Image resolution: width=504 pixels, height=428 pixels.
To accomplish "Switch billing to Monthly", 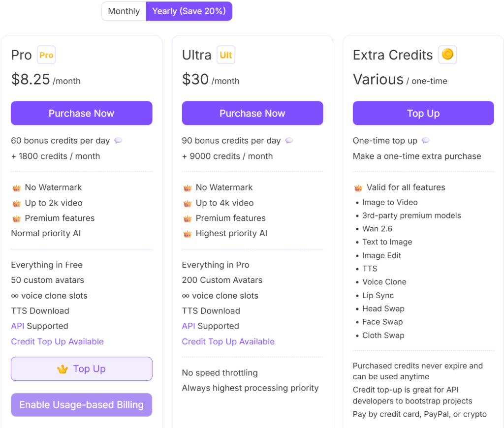I will click(x=124, y=11).
